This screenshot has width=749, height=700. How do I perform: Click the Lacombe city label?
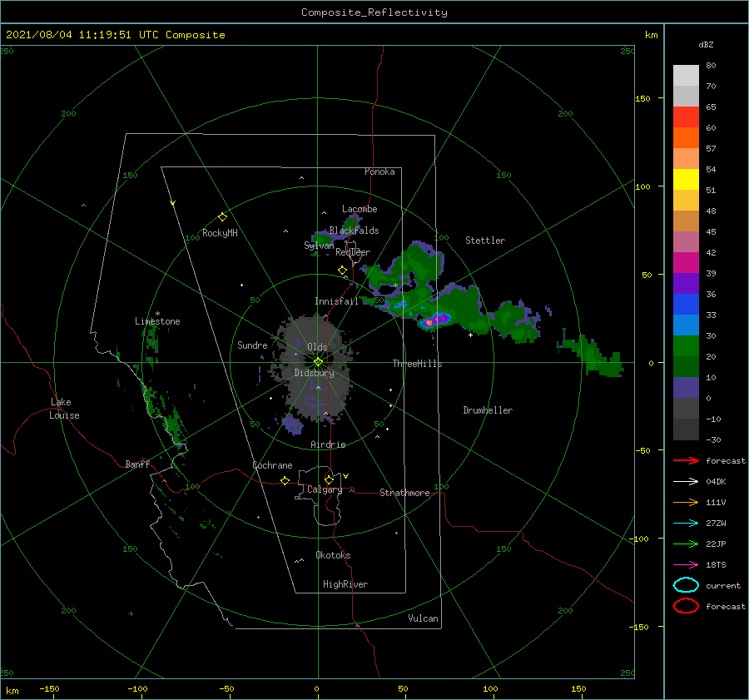(x=360, y=209)
